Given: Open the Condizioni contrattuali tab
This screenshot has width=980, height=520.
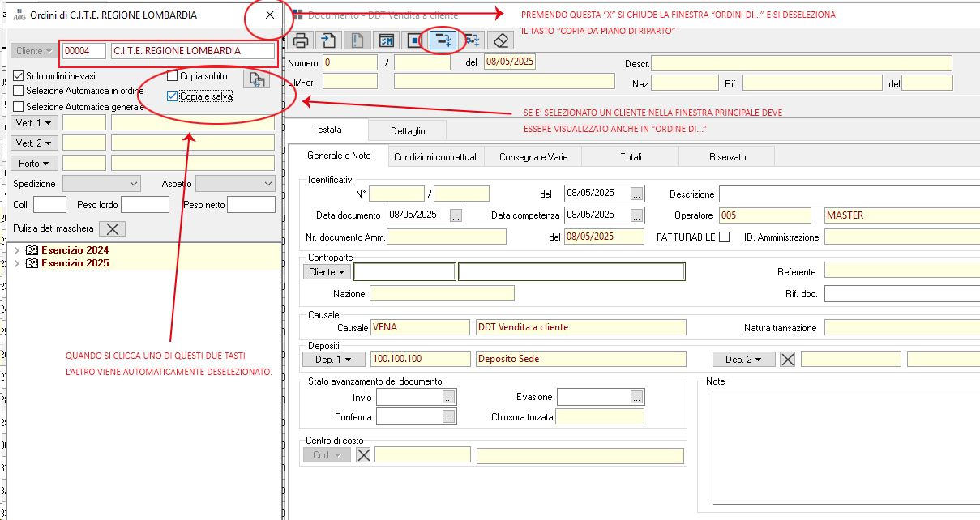Looking at the screenshot, I should pyautogui.click(x=436, y=157).
